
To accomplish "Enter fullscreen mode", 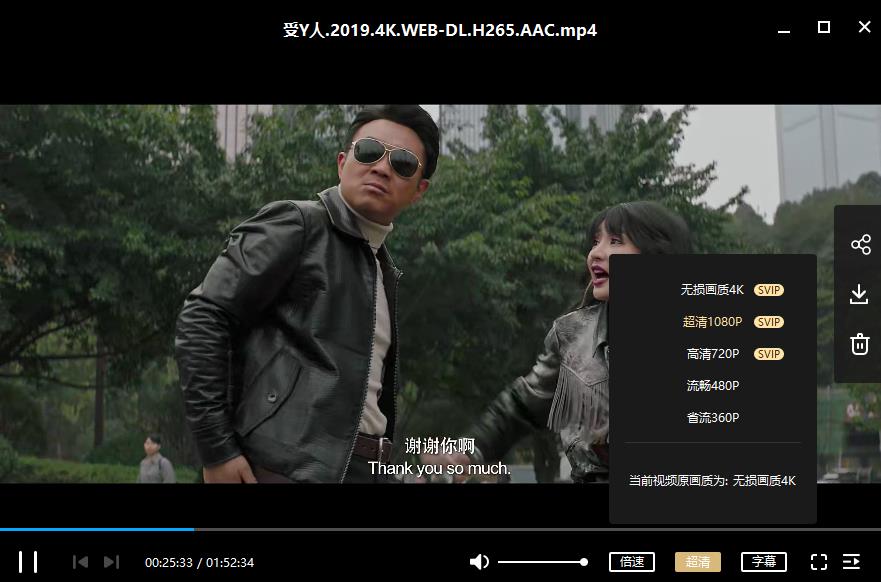I will pyautogui.click(x=819, y=562).
